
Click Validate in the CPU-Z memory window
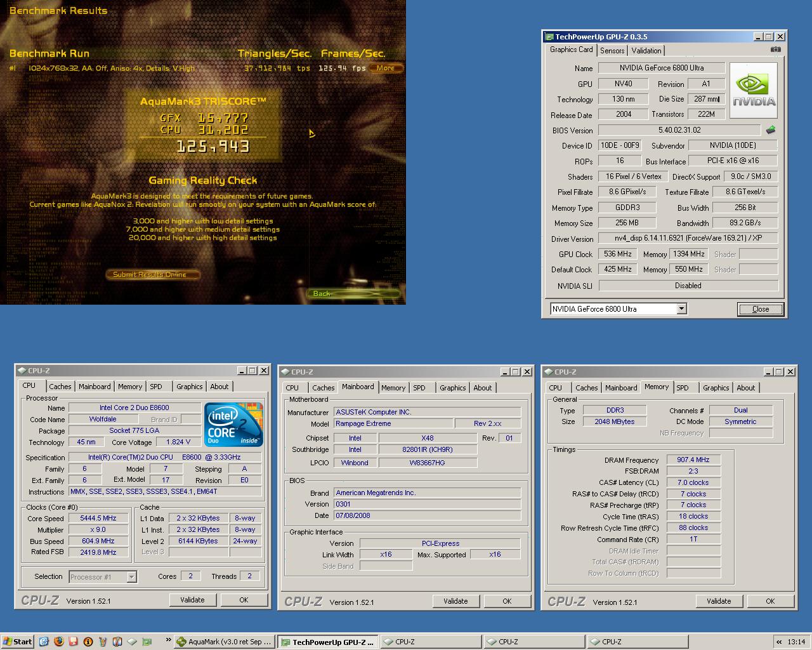pos(719,601)
